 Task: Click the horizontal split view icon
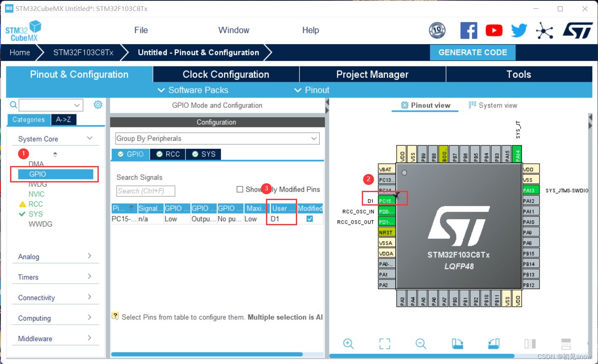click(566, 344)
